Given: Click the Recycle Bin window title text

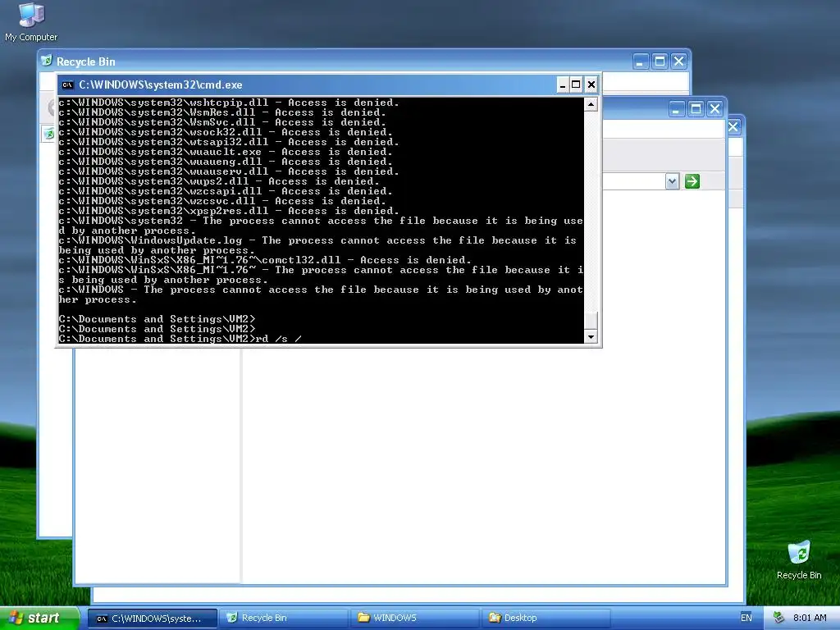Looking at the screenshot, I should click(85, 62).
